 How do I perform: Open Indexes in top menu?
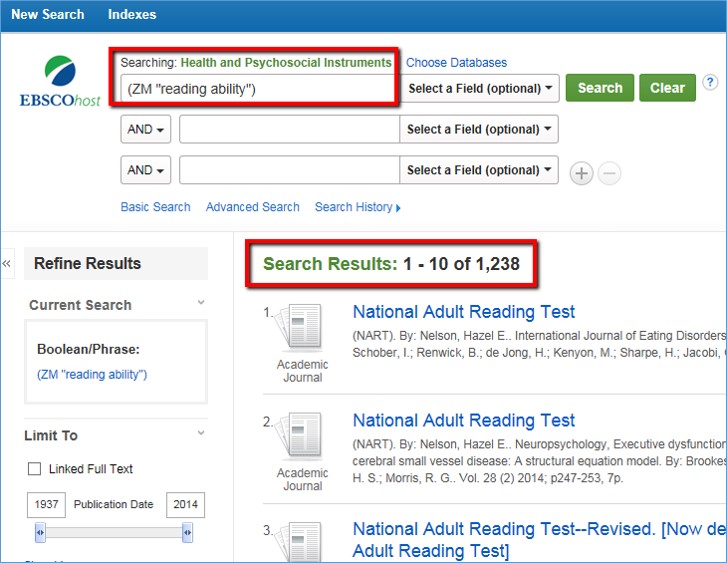point(132,14)
